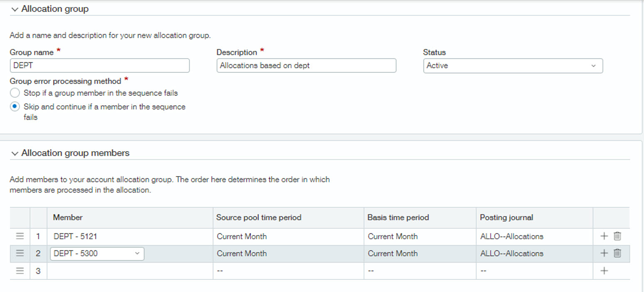Viewport: 644px width, 292px height.
Task: Open the Status dropdown showing Active
Action: [513, 66]
